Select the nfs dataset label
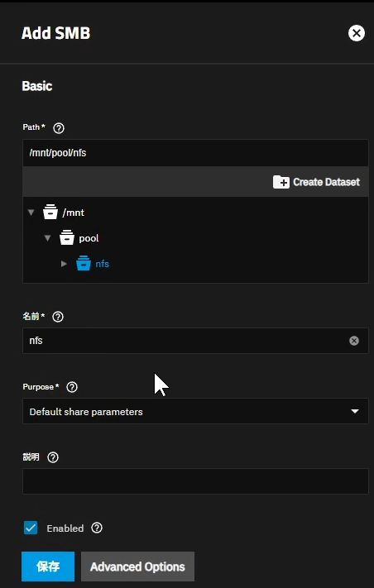 (102, 264)
